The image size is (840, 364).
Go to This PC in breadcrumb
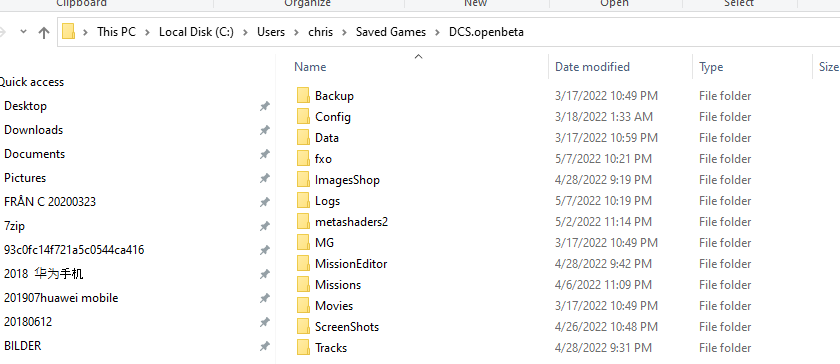point(116,32)
